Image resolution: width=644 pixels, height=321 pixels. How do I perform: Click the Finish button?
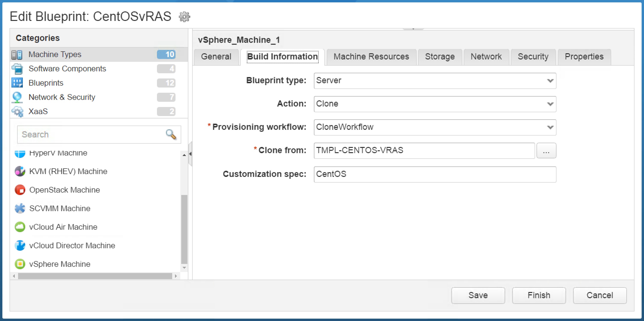click(x=539, y=295)
